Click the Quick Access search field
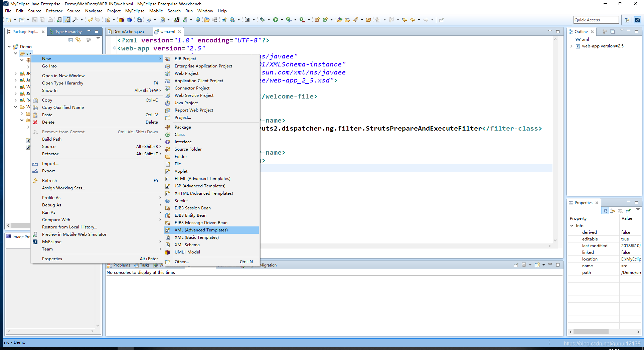This screenshot has width=644, height=350. (596, 20)
